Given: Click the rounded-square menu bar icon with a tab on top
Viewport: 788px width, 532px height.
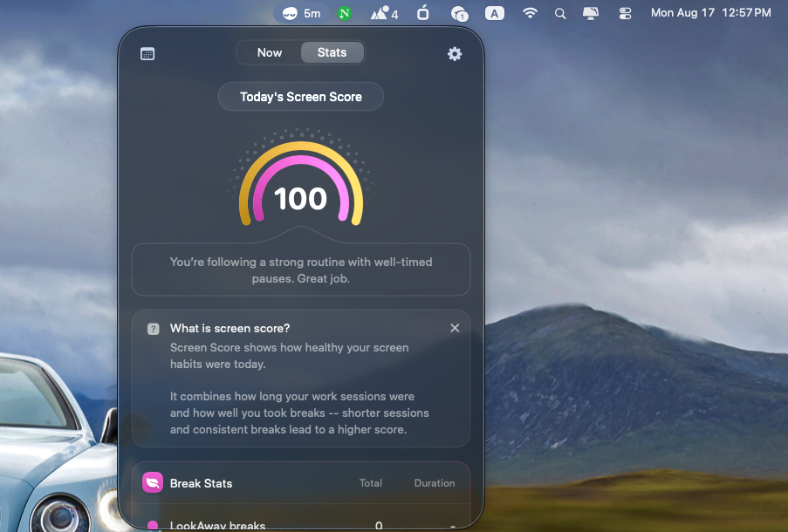Looking at the screenshot, I should click(x=423, y=12).
